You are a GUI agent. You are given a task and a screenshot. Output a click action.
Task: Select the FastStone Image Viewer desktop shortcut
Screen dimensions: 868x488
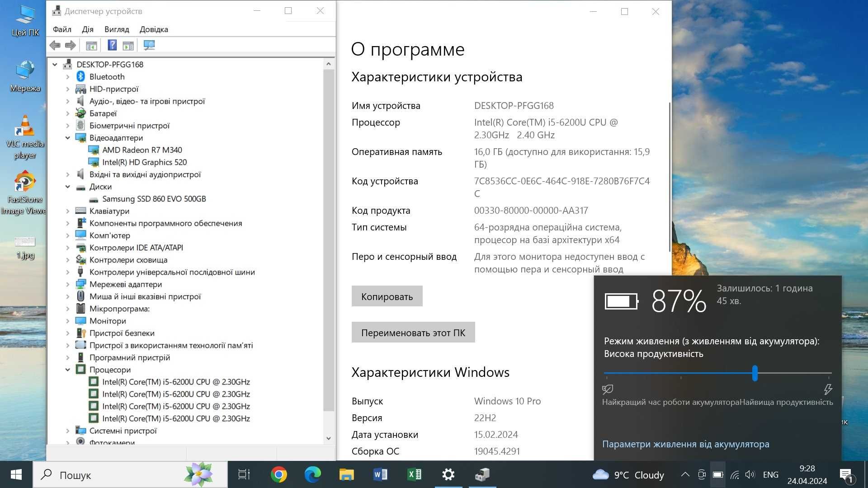click(x=24, y=193)
